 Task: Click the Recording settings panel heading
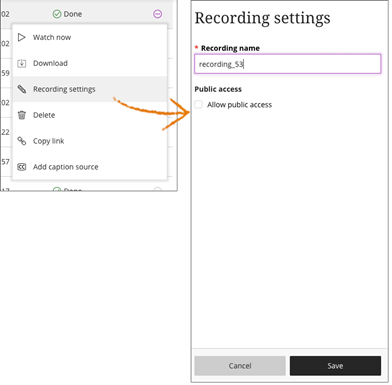(263, 18)
